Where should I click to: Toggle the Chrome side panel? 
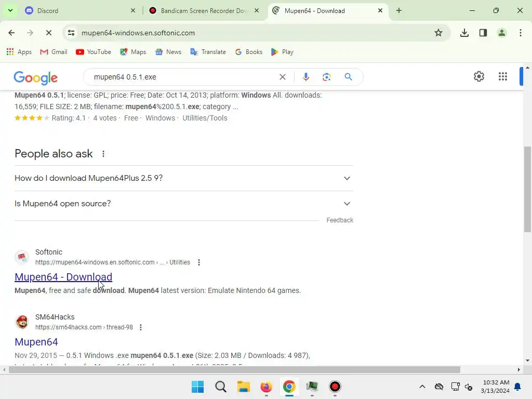click(483, 33)
